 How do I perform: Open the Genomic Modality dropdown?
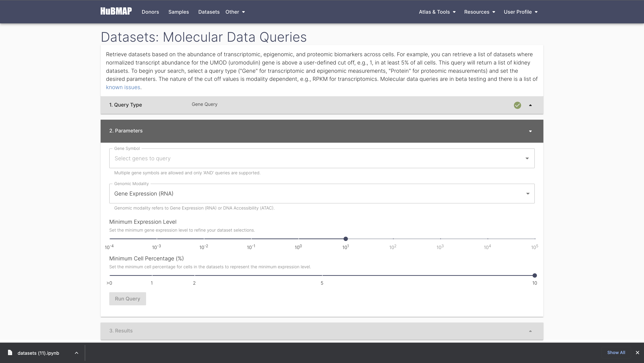(528, 194)
